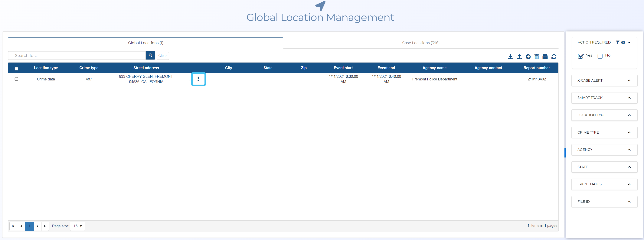The height and width of the screenshot is (240, 644).
Task: Click the upload/export icon in the toolbar
Action: (519, 57)
